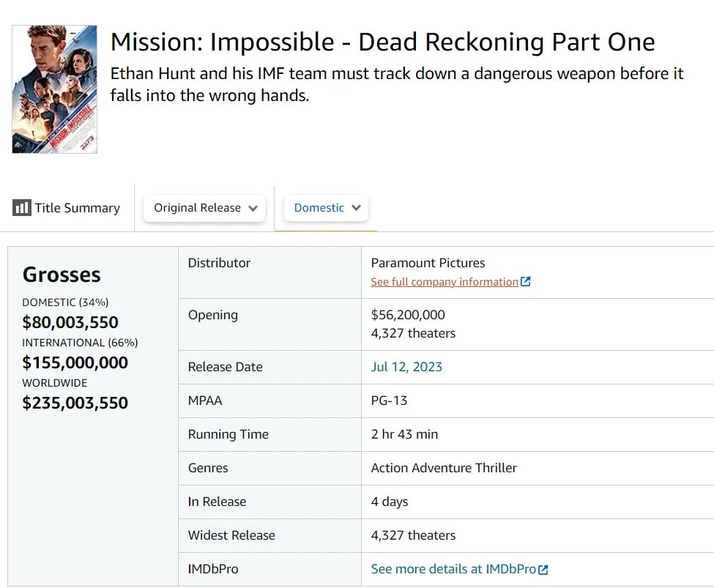
Task: Click the Dead Reckoning Part One title
Action: (x=382, y=42)
